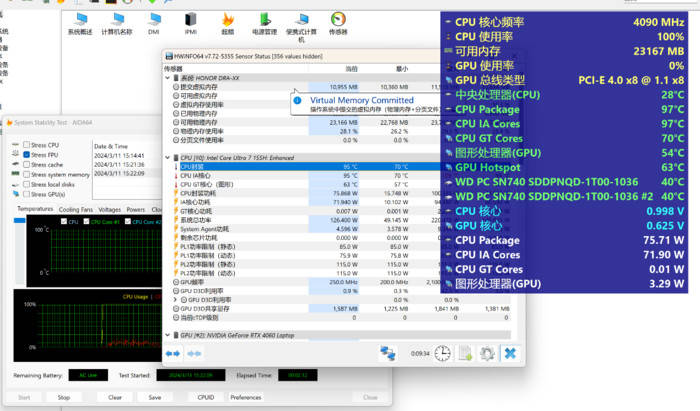Click HWiNFO log-file sheet icon
The width and height of the screenshot is (700, 411).
tap(465, 353)
